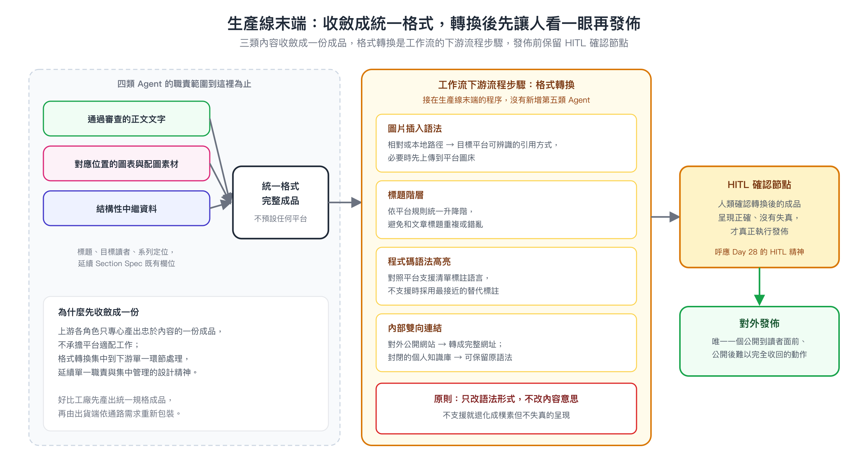Viewport: 868px width, 470px height.
Task: Click the HITL 確認節點 heading
Action: point(759,185)
